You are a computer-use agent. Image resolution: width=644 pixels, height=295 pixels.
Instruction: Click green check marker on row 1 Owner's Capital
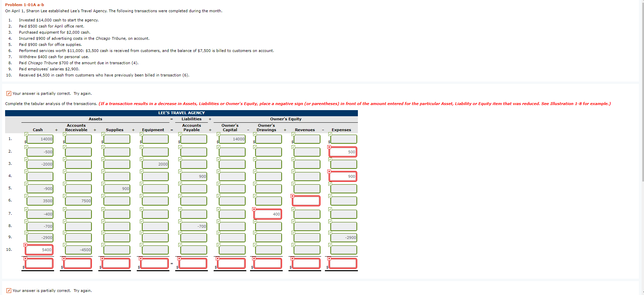coord(218,134)
